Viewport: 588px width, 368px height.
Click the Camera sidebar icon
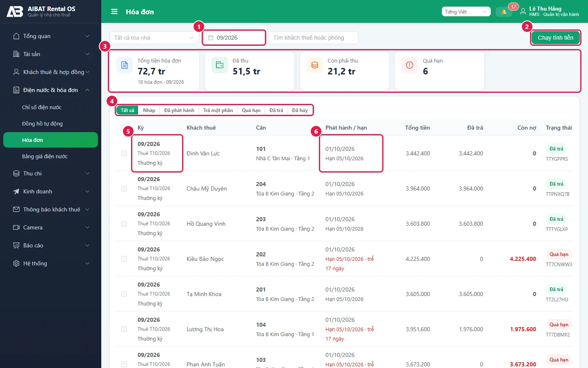[16, 227]
